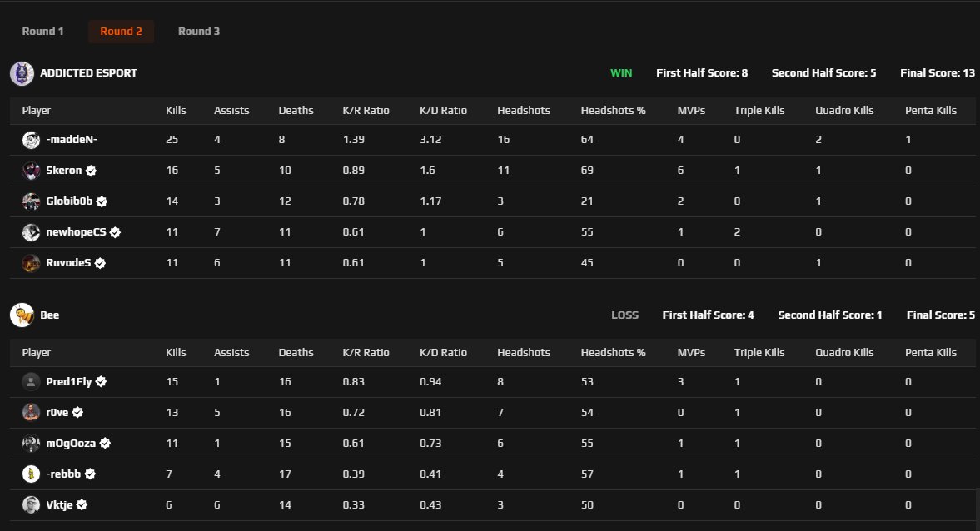Open Pred1Fly player profile name
The width and height of the screenshot is (980, 531).
coord(69,382)
